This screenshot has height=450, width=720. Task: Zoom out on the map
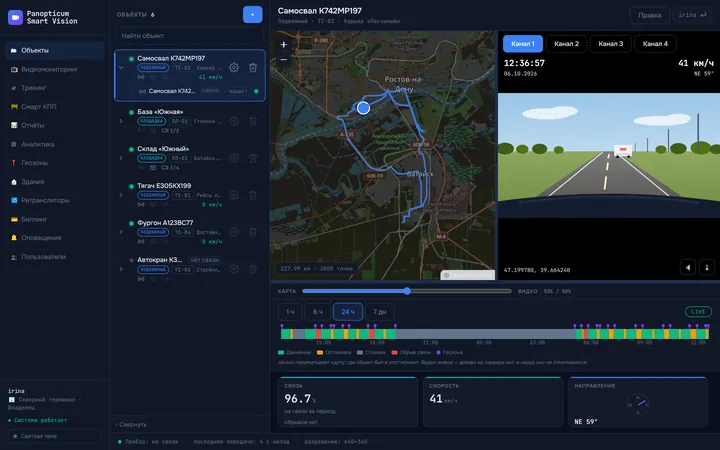click(x=284, y=60)
